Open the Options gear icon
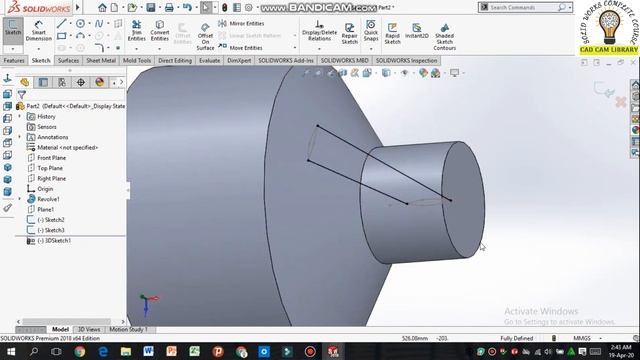Screen dimensions: 640x360 [249, 7]
